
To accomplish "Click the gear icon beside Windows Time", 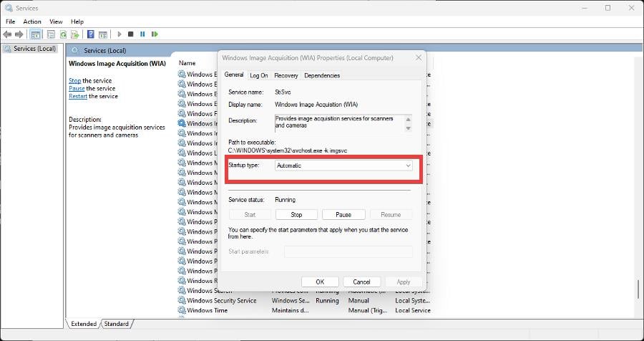I will pyautogui.click(x=182, y=311).
